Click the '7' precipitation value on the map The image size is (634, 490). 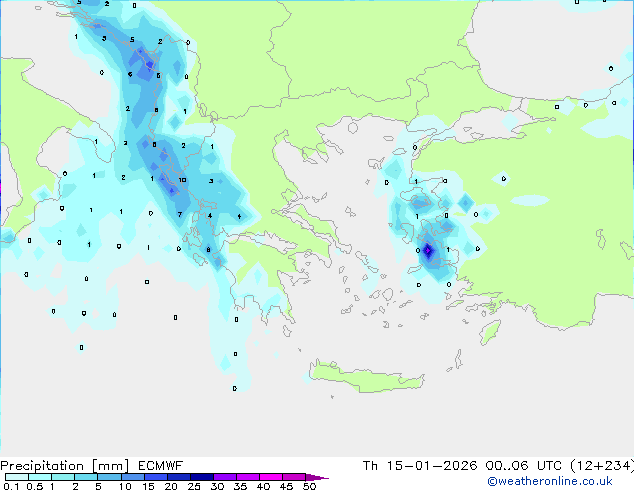tap(180, 214)
